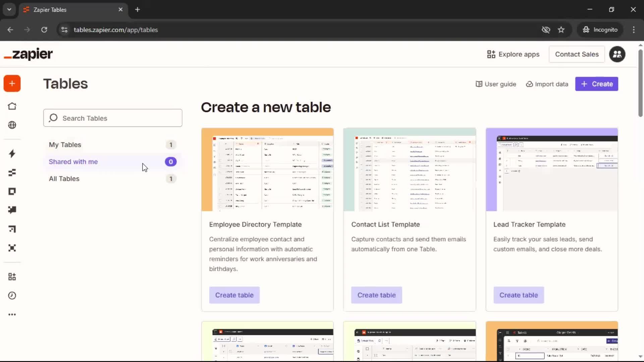Bookmark this page with the star icon
Image resolution: width=644 pixels, height=362 pixels.
(x=561, y=30)
